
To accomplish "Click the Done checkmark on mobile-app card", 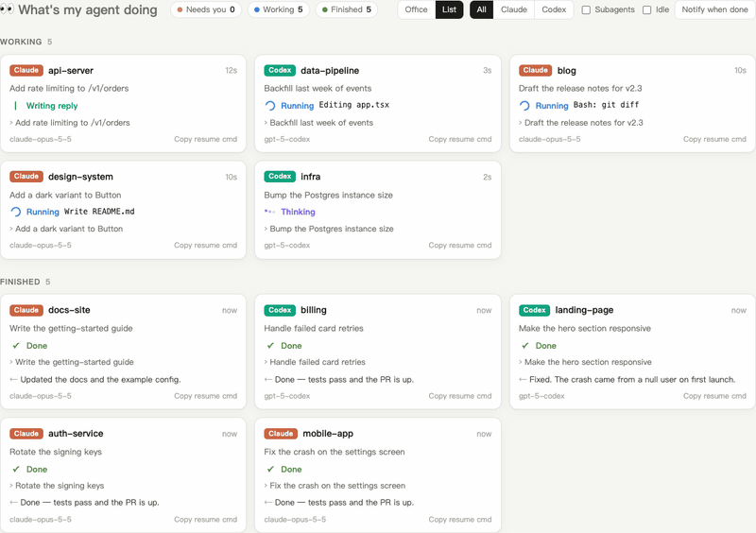I will [270, 470].
